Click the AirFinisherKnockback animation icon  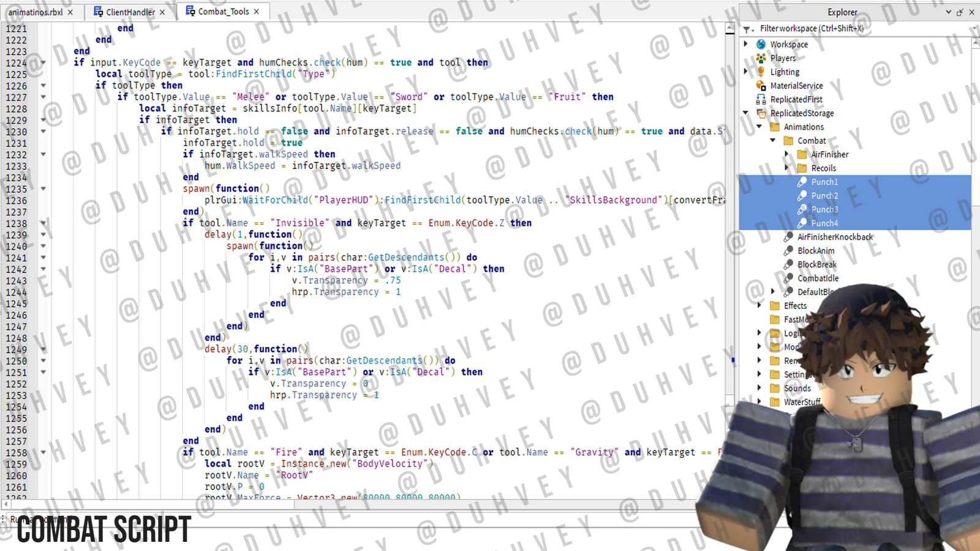[x=788, y=237]
